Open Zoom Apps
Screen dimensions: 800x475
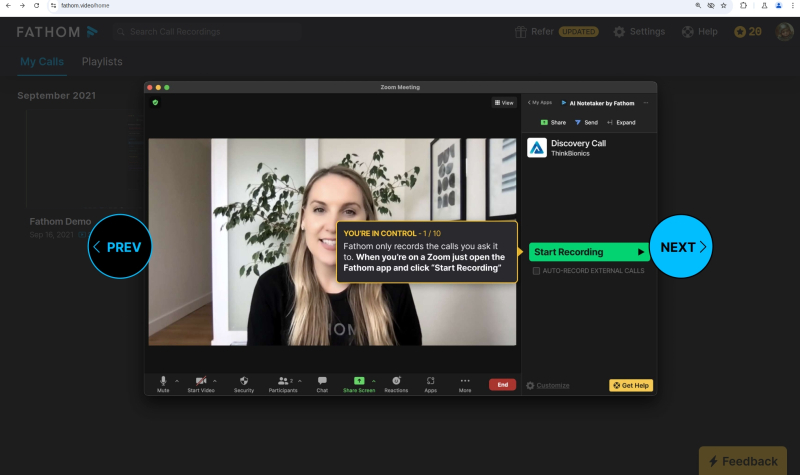[431, 384]
